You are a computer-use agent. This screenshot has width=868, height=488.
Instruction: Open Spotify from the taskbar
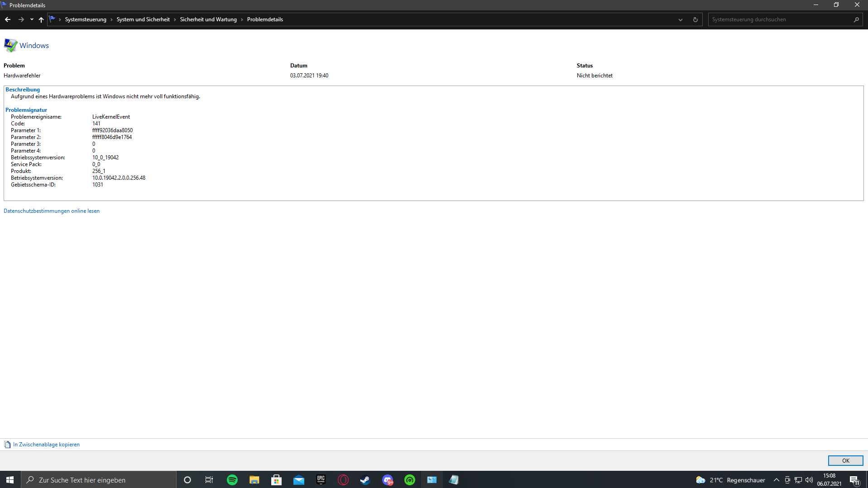[x=232, y=480]
